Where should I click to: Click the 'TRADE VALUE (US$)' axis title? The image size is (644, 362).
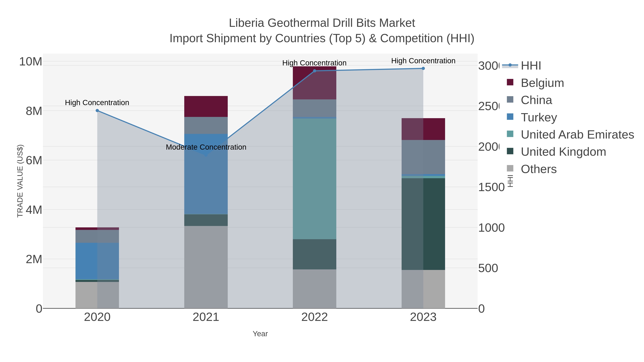(x=20, y=181)
